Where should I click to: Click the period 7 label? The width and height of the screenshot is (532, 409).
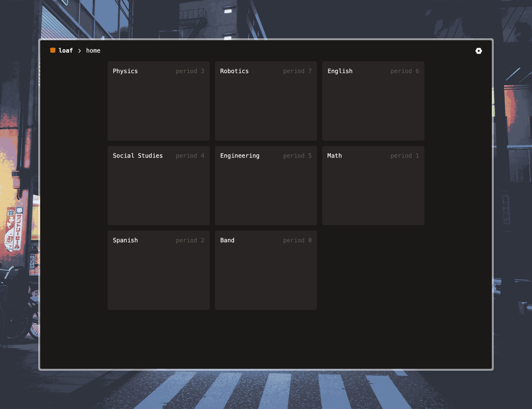coord(297,71)
